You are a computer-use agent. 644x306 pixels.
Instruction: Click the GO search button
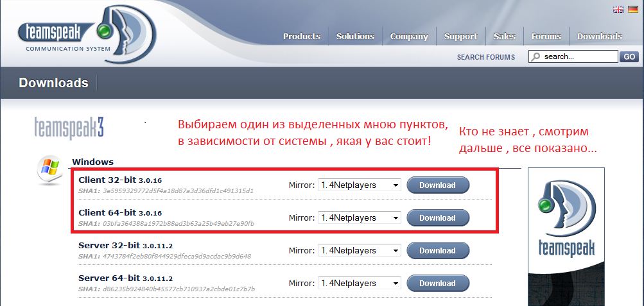click(629, 56)
